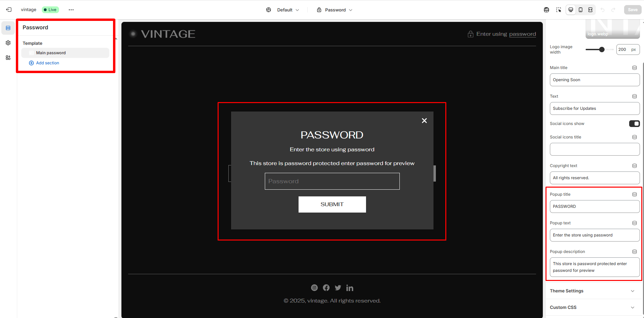Click Add section link
This screenshot has width=644, height=318.
[47, 63]
